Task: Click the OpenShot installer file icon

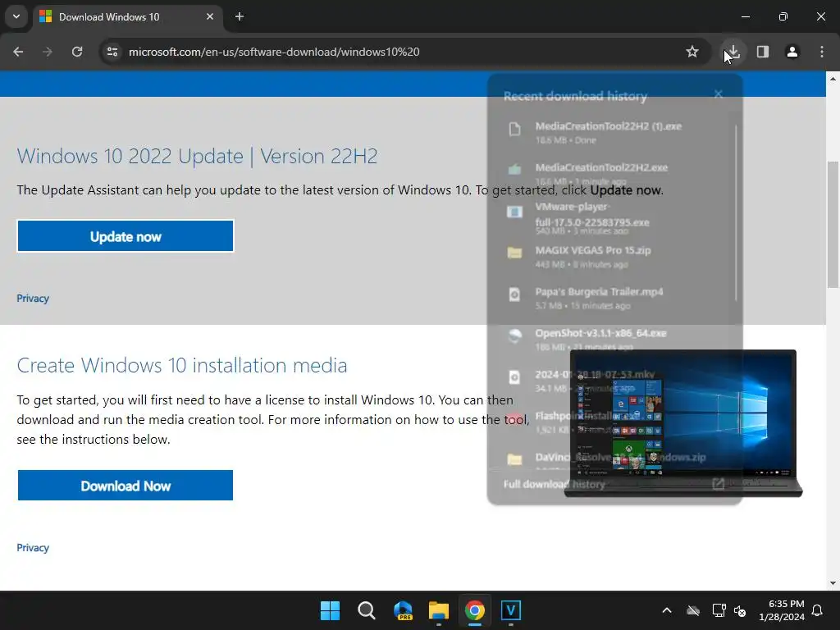Action: pos(514,336)
